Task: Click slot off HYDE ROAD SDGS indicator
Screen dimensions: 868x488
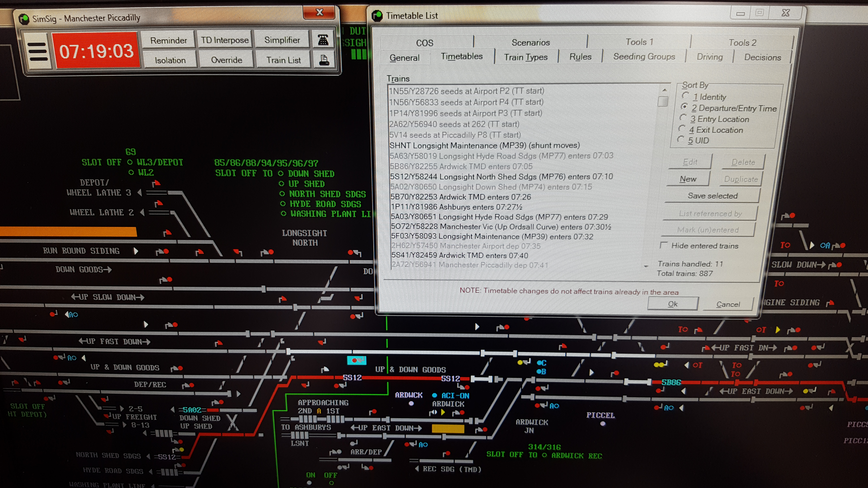Action: [x=283, y=204]
